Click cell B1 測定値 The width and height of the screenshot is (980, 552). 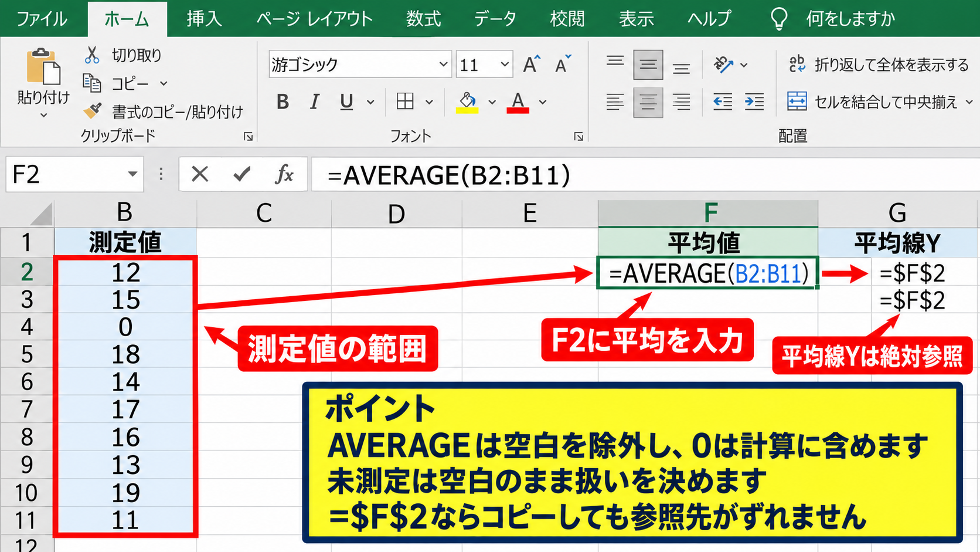125,242
